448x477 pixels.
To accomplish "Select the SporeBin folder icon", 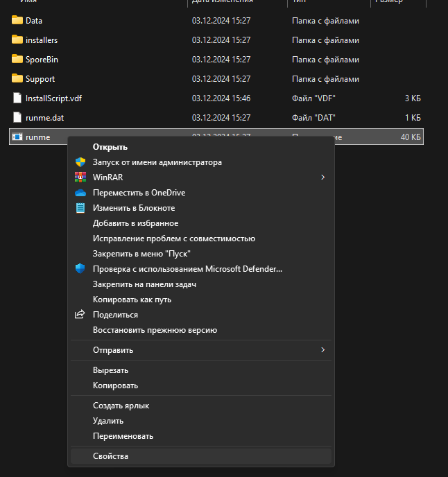I will tap(17, 59).
